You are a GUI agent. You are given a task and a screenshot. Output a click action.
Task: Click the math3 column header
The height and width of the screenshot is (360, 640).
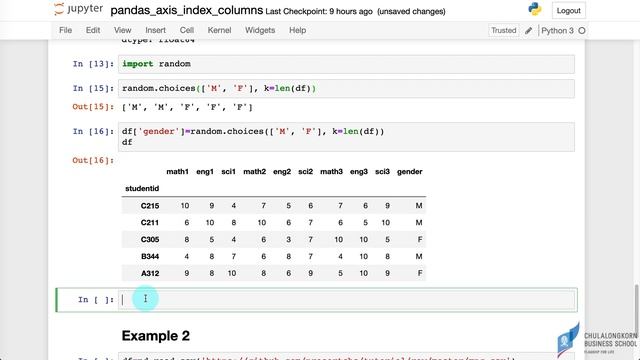(x=331, y=172)
